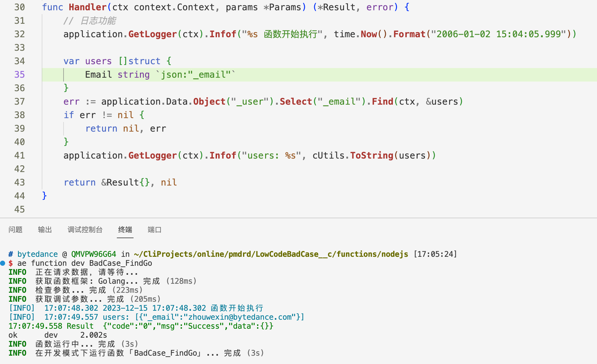The width and height of the screenshot is (597, 364).
Task: Click the Select method call on line 37
Action: point(296,101)
